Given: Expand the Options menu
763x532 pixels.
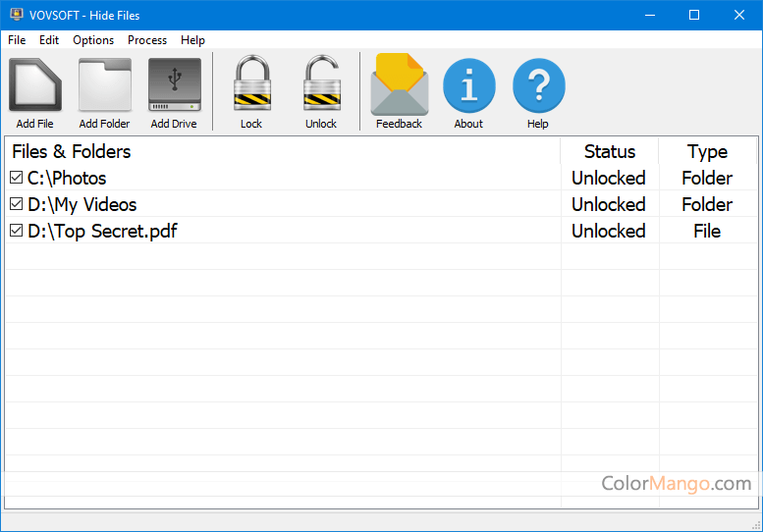Looking at the screenshot, I should pos(93,40).
